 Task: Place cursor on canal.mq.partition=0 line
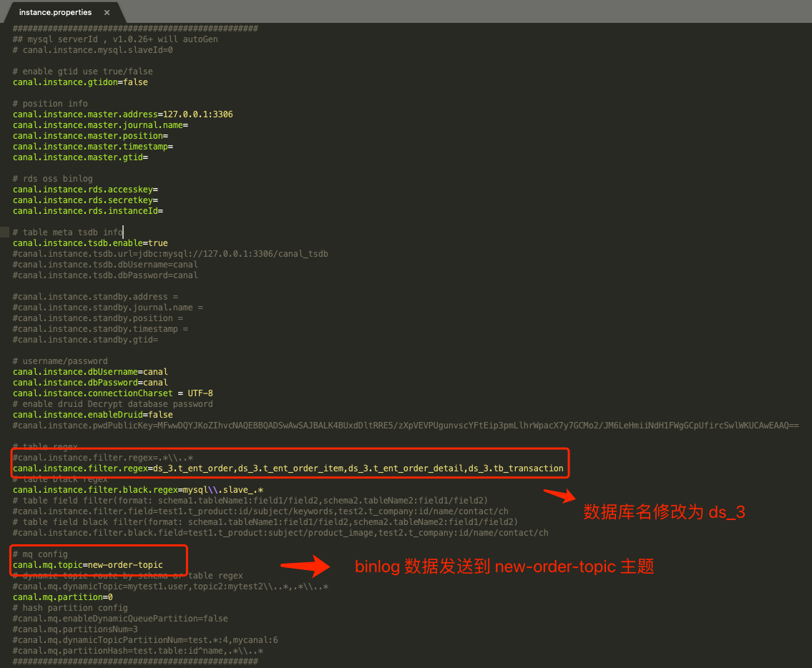[63, 597]
